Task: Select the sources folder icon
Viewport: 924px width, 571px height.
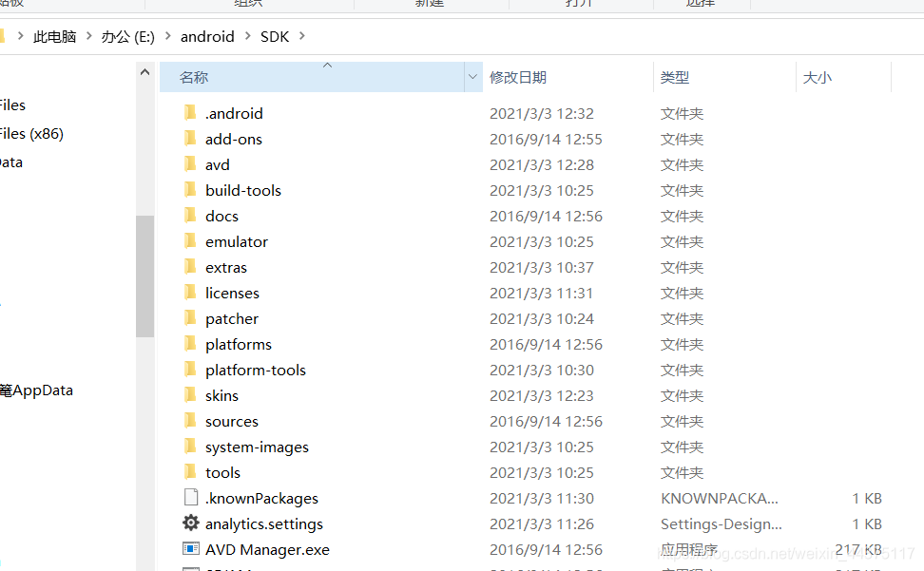Action: [x=190, y=420]
